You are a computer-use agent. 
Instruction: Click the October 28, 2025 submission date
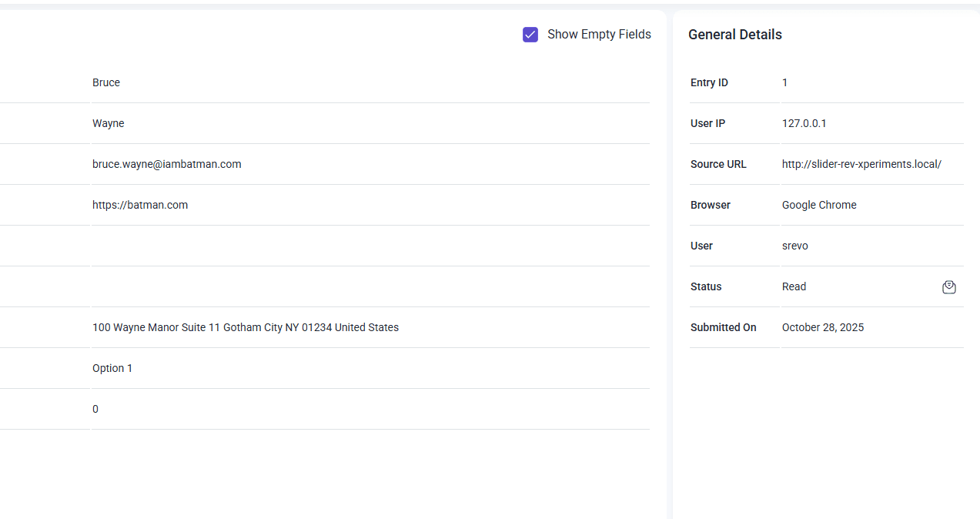click(x=822, y=327)
